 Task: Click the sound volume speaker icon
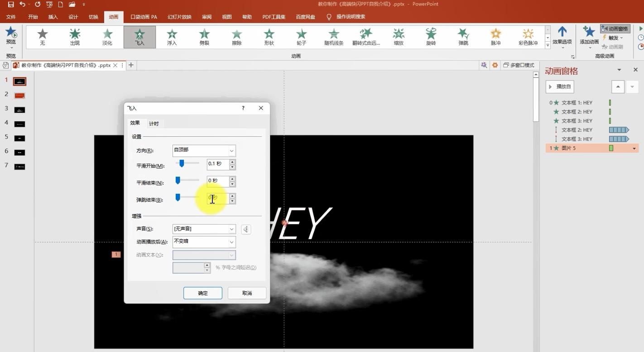(x=246, y=229)
